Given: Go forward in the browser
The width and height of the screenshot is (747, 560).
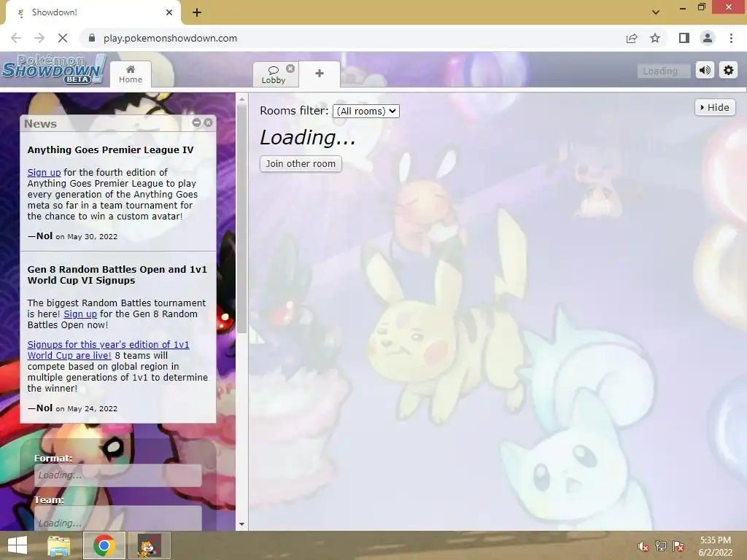Looking at the screenshot, I should 39,38.
